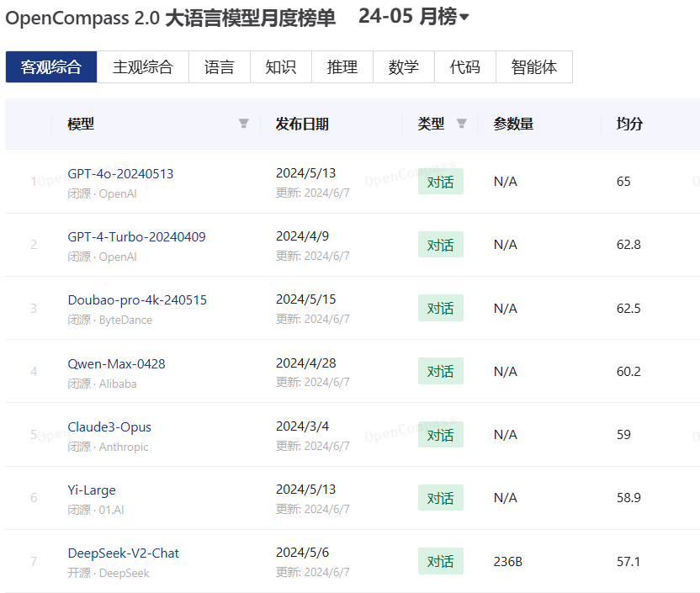This screenshot has height=593, width=700.
Task: Select the 语言 tab
Action: click(220, 67)
